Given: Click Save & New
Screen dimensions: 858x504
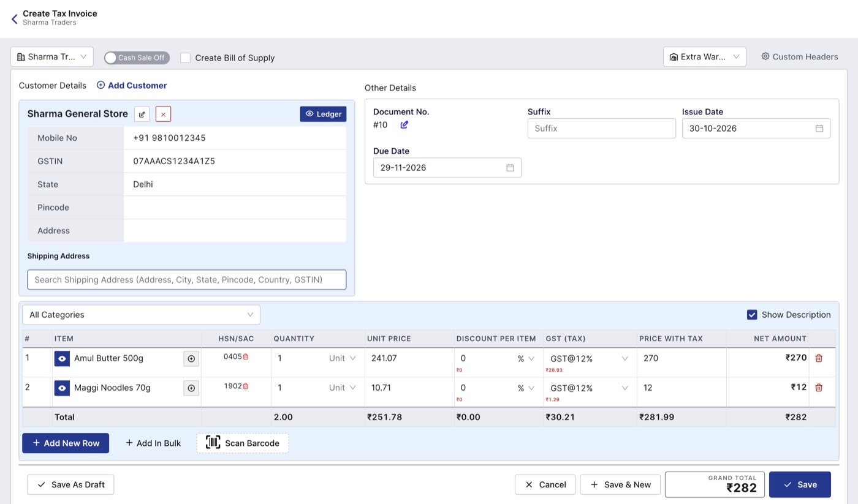Looking at the screenshot, I should (620, 484).
